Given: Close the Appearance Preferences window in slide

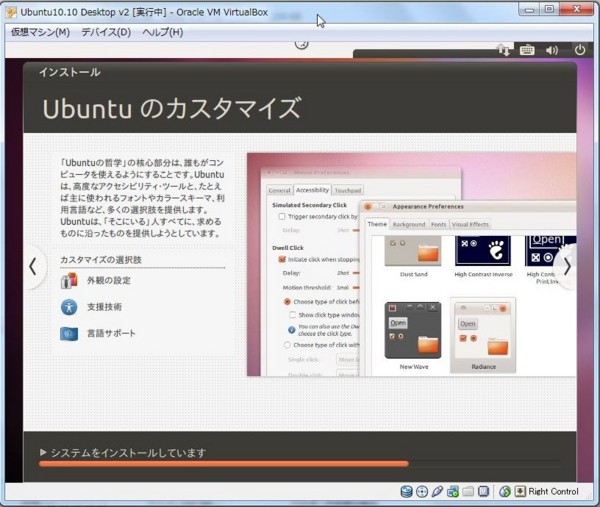Looking at the screenshot, I should pyautogui.click(x=368, y=207).
